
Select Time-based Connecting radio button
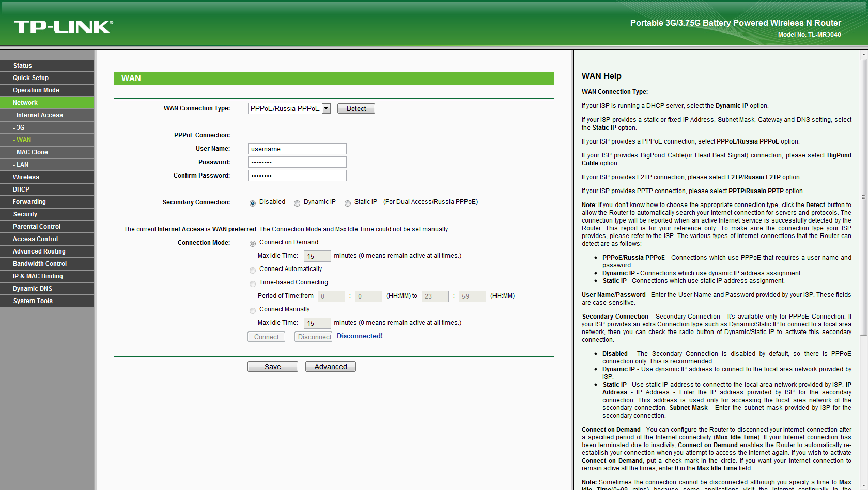(253, 283)
